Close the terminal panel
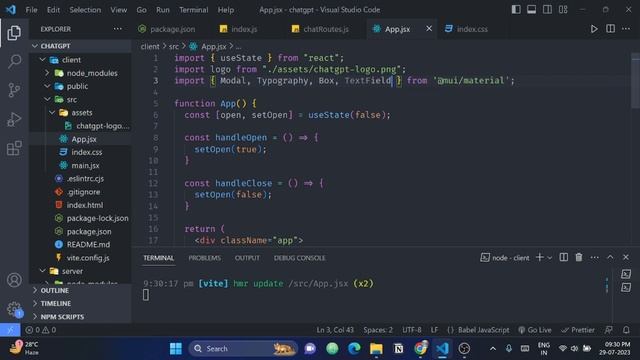640x360 pixels. [x=626, y=257]
